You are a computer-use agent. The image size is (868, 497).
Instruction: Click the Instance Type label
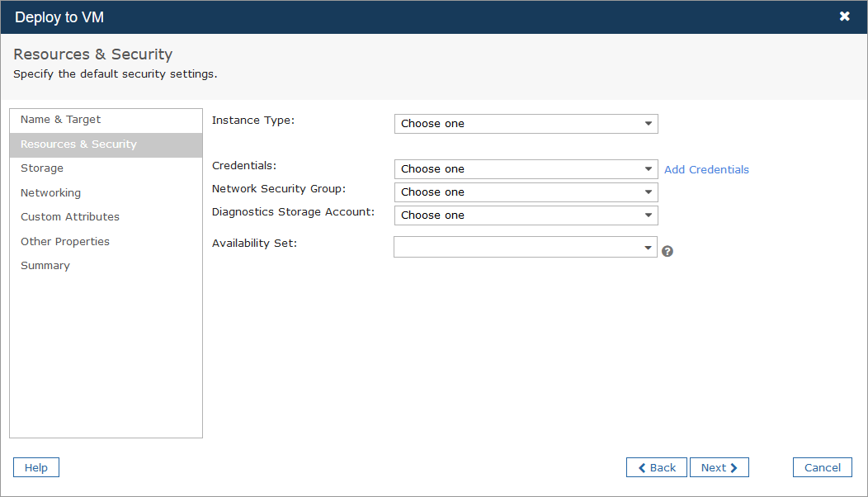click(x=253, y=121)
